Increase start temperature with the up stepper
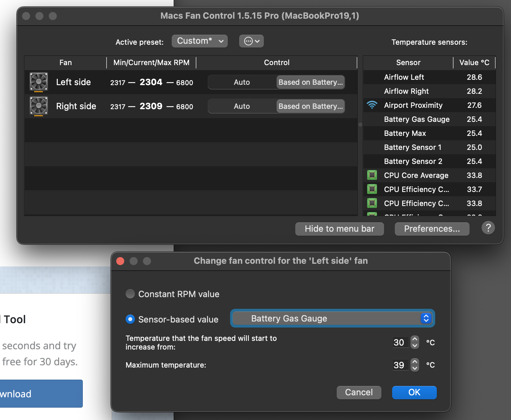Image resolution: width=511 pixels, height=420 pixels. [x=414, y=339]
